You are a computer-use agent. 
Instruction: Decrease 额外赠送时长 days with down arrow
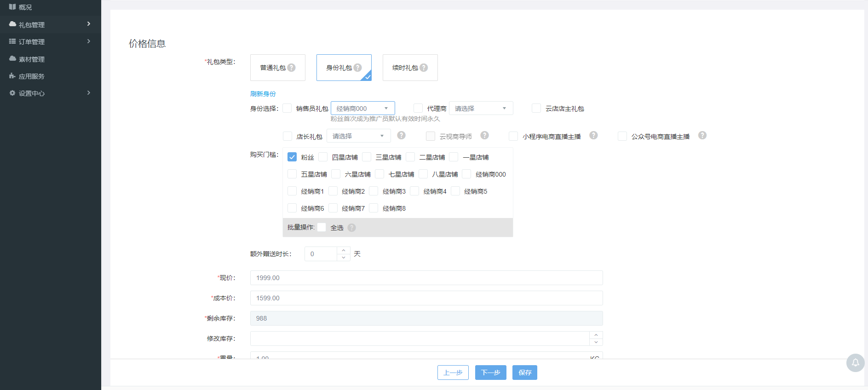344,258
